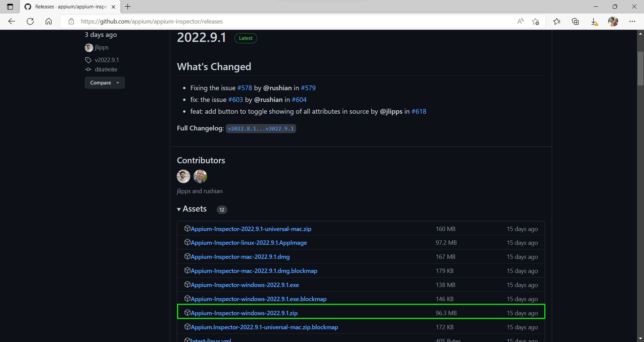Open the second contributor avatar

pos(200,176)
